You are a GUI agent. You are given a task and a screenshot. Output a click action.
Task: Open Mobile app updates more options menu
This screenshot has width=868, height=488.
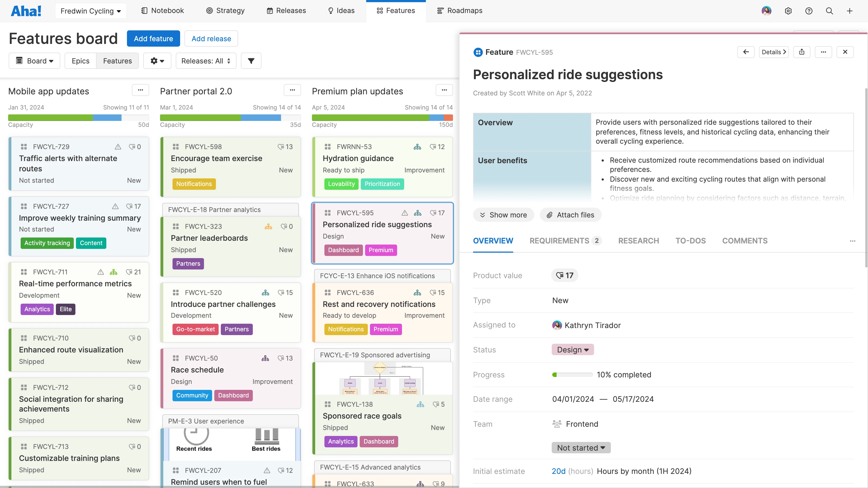pyautogui.click(x=141, y=90)
